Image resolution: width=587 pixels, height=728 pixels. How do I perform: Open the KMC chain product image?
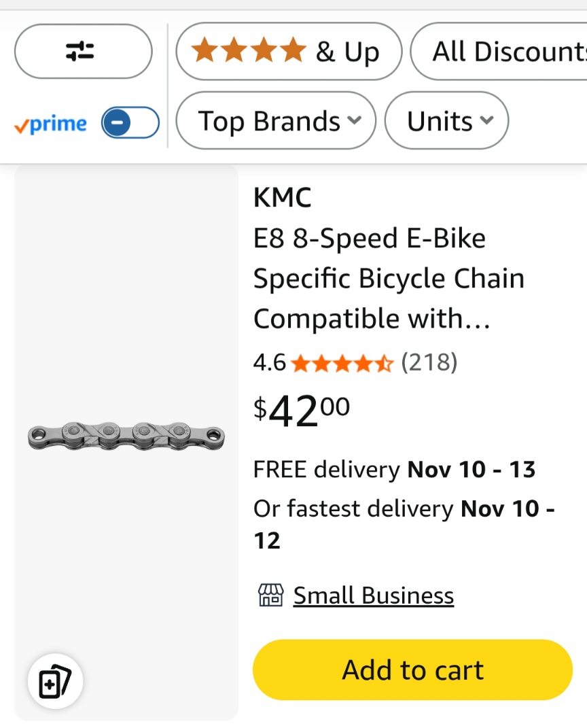coord(126,435)
